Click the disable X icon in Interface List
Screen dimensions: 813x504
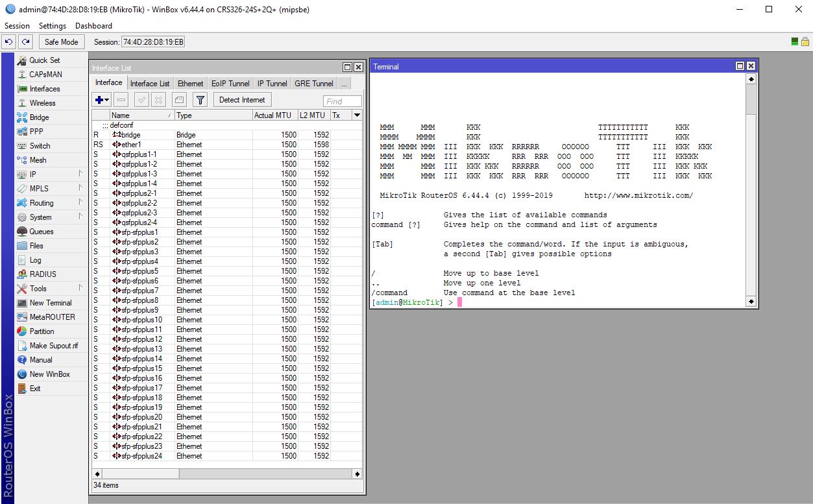point(159,100)
